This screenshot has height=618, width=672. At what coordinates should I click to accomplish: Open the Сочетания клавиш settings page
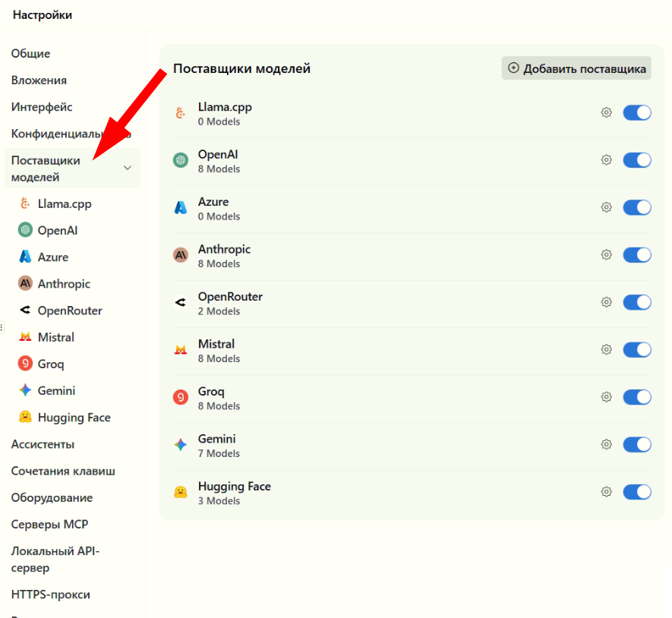click(63, 471)
